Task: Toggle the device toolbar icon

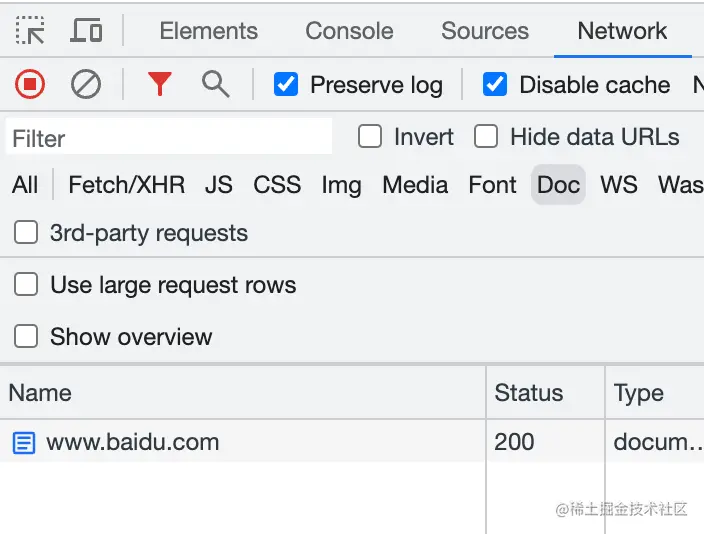Action: pos(87,31)
